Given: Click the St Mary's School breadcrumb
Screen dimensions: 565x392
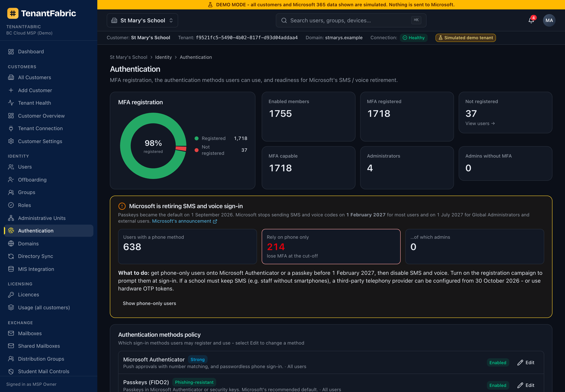Looking at the screenshot, I should [128, 57].
